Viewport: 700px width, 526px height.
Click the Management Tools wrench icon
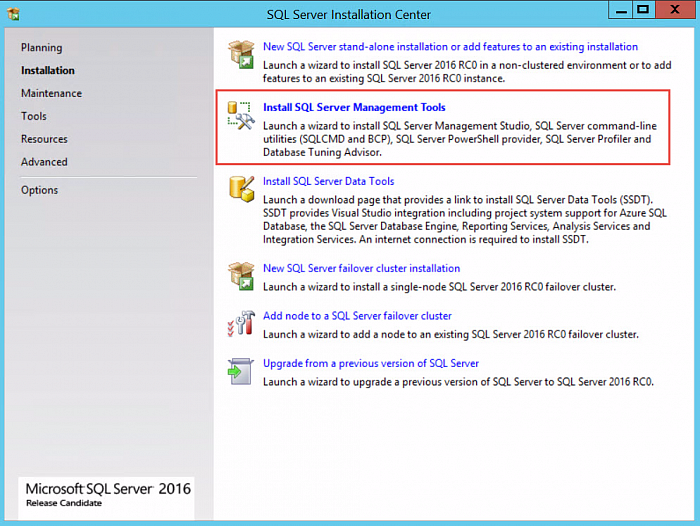click(241, 114)
